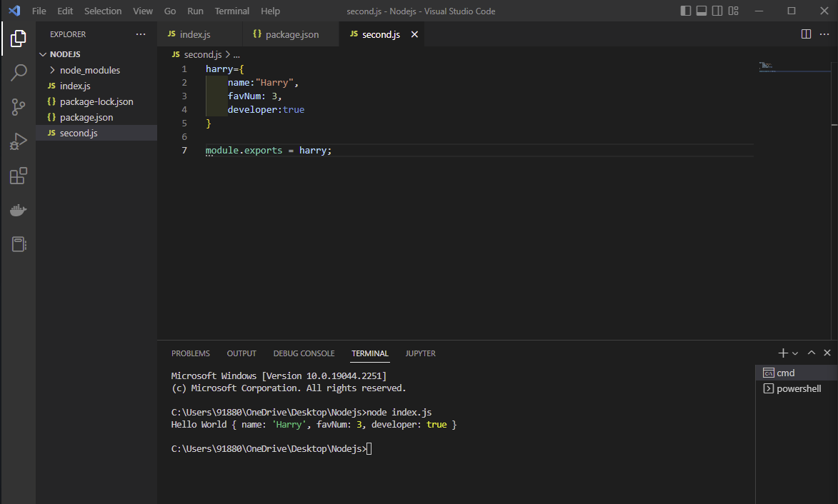Switch to the DEBUG CONSOLE tab
This screenshot has height=504, width=838.
(304, 353)
